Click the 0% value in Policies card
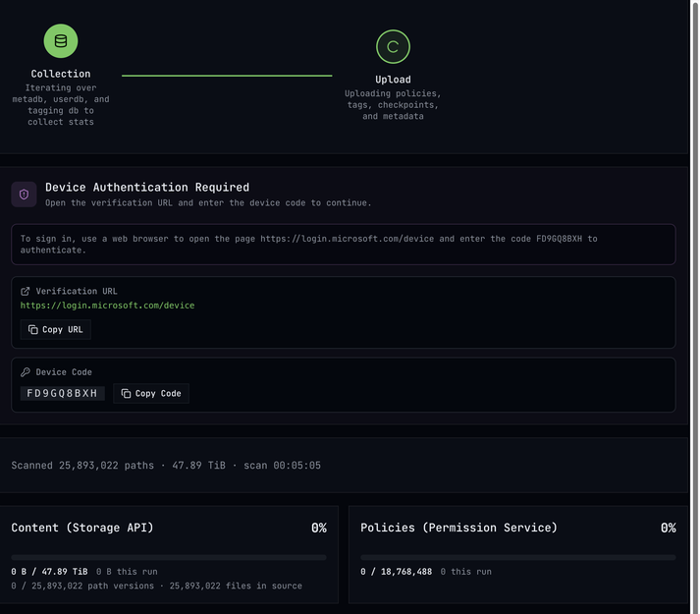Screen dimensions: 700x614 pyautogui.click(x=669, y=529)
